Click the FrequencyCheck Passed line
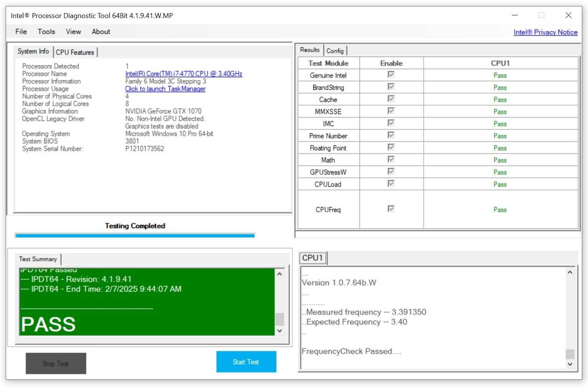The width and height of the screenshot is (588, 387). (351, 351)
